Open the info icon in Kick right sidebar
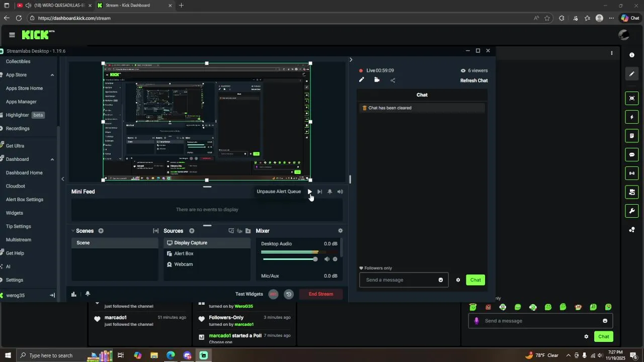This screenshot has width=644, height=362. point(632,55)
